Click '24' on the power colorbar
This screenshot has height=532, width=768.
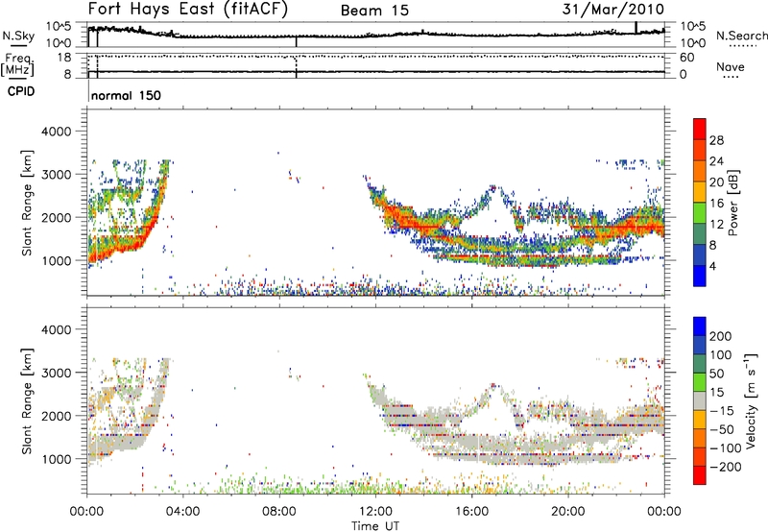(716, 161)
